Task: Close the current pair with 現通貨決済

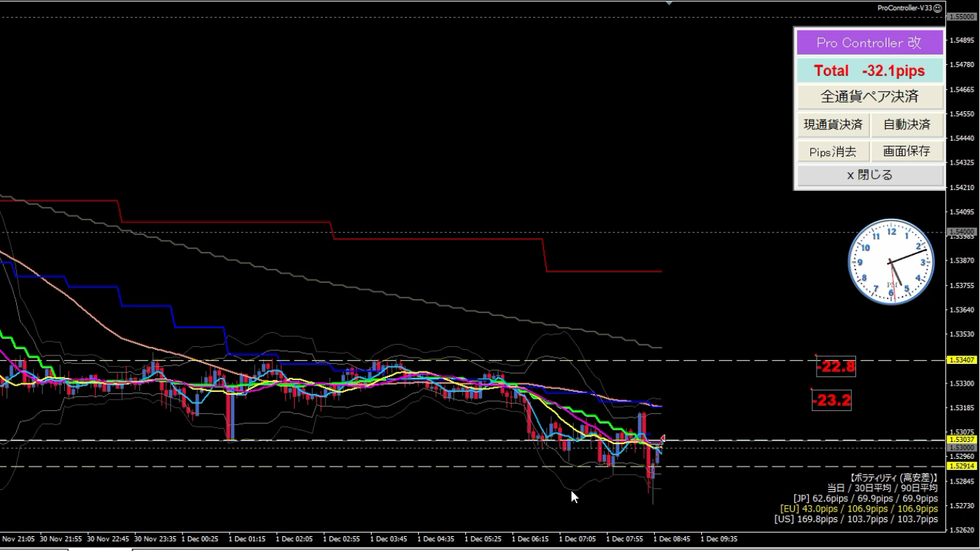Action: [833, 125]
